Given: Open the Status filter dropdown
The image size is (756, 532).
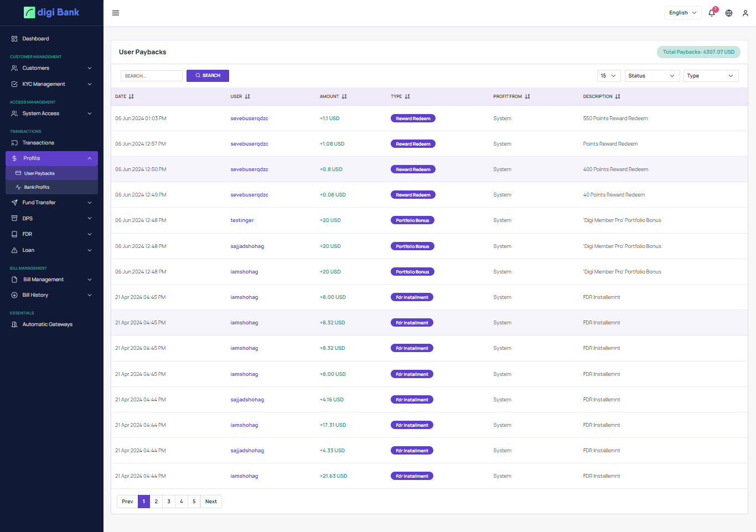Looking at the screenshot, I should pos(652,76).
